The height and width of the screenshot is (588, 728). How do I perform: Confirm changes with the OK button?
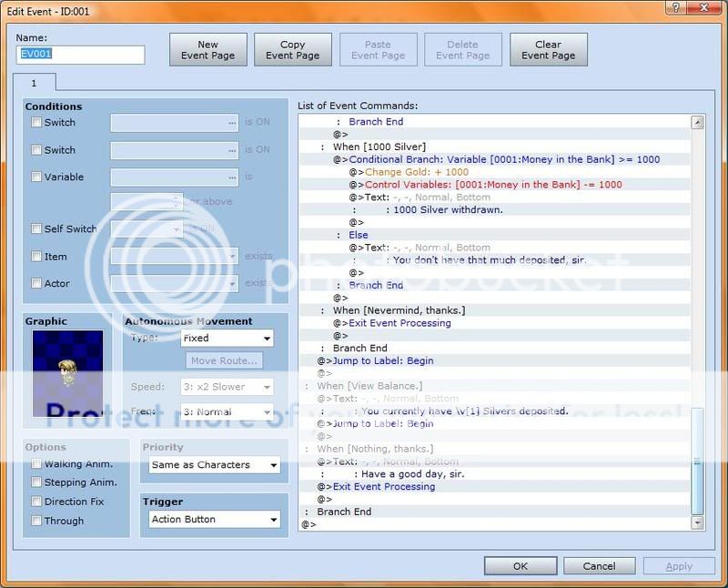tap(520, 565)
